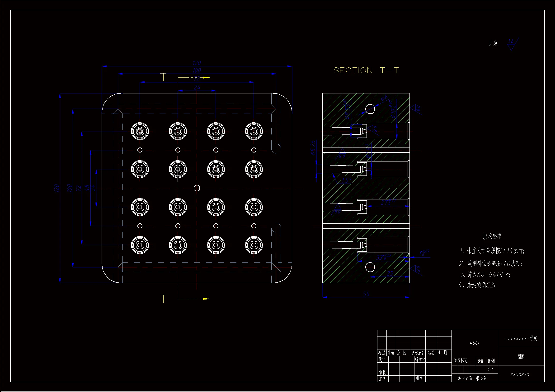555x392 pixels.
Task: Click the yellow section arrow at top
Action: (206, 78)
